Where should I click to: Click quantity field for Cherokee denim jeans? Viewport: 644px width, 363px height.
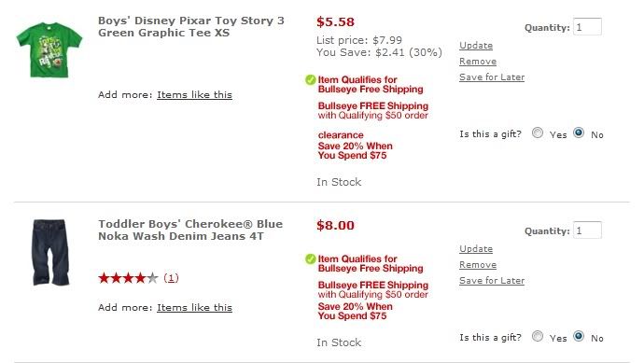[x=587, y=230]
